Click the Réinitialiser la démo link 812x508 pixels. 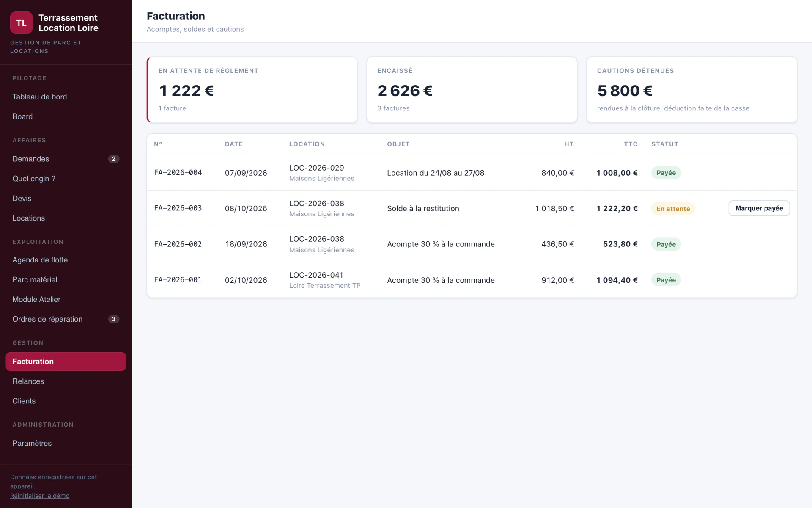(40, 496)
